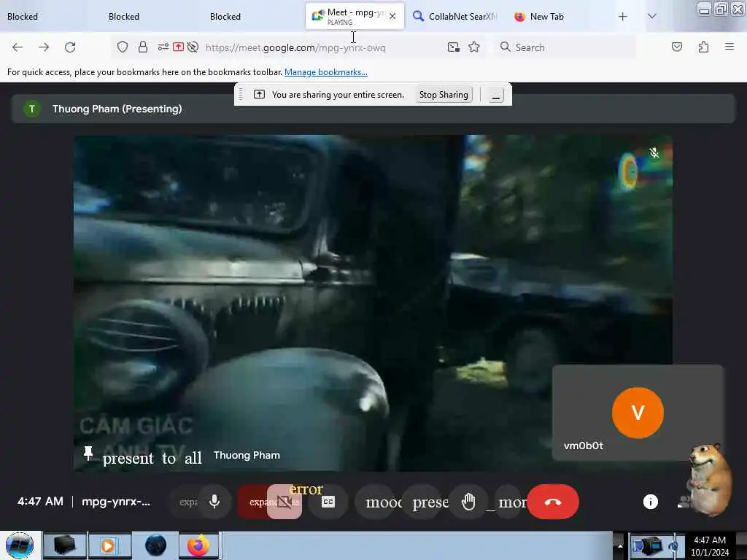Click the vm0b0t participant tile
The height and width of the screenshot is (560, 747).
[638, 413]
